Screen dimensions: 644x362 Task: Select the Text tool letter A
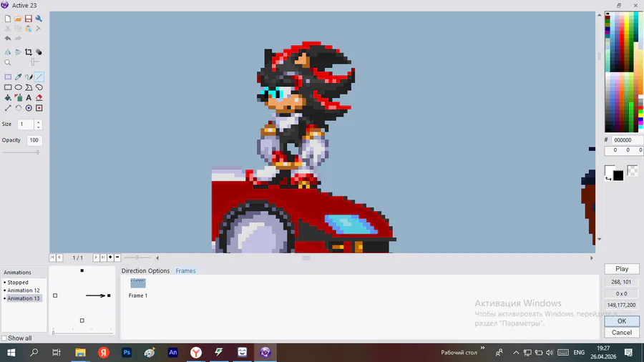coord(29,98)
